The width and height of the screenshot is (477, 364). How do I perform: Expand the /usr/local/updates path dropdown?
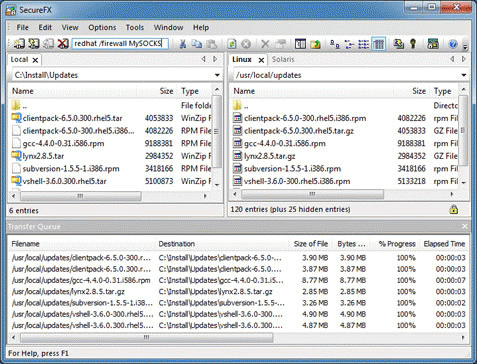coord(464,75)
